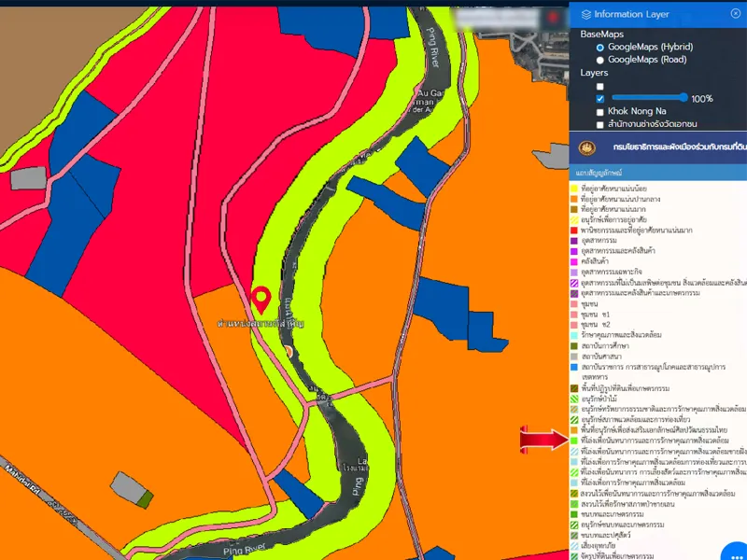
Task: Uncheck the layer with opacity slider
Action: click(x=600, y=98)
